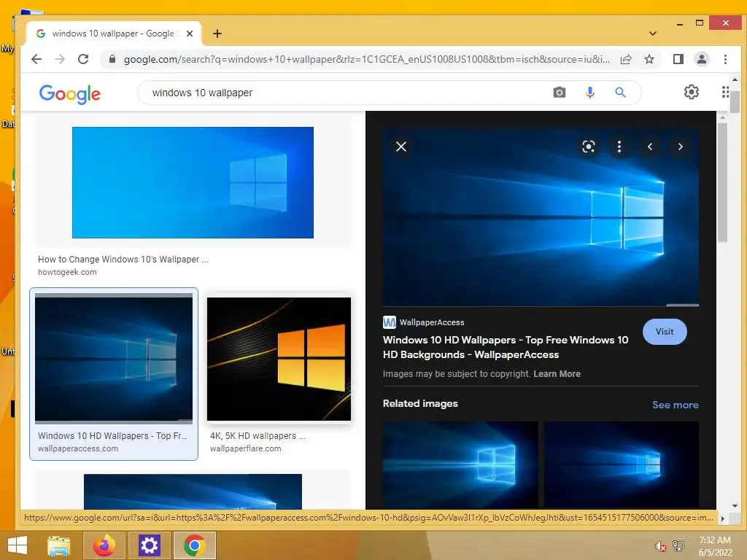The width and height of the screenshot is (747, 560).
Task: Focus the Google search box
Action: [x=348, y=93]
